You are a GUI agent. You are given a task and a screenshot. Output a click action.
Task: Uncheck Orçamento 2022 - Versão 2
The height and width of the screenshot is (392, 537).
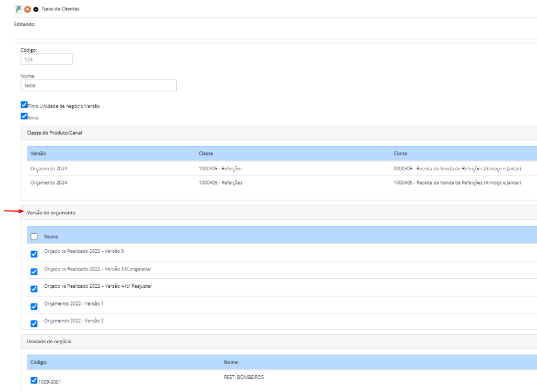pyautogui.click(x=34, y=323)
